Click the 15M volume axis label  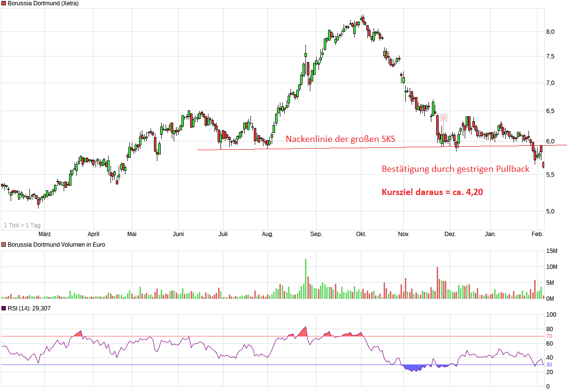(x=552, y=251)
